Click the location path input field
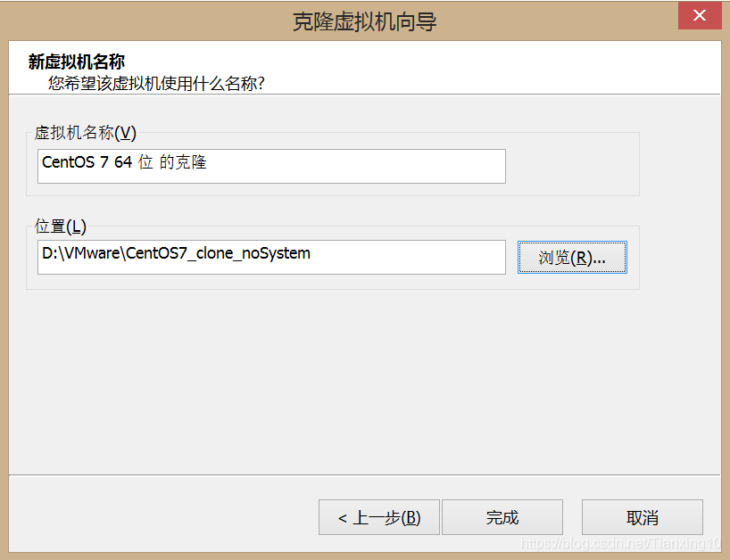Image resolution: width=730 pixels, height=560 pixels. click(271, 257)
